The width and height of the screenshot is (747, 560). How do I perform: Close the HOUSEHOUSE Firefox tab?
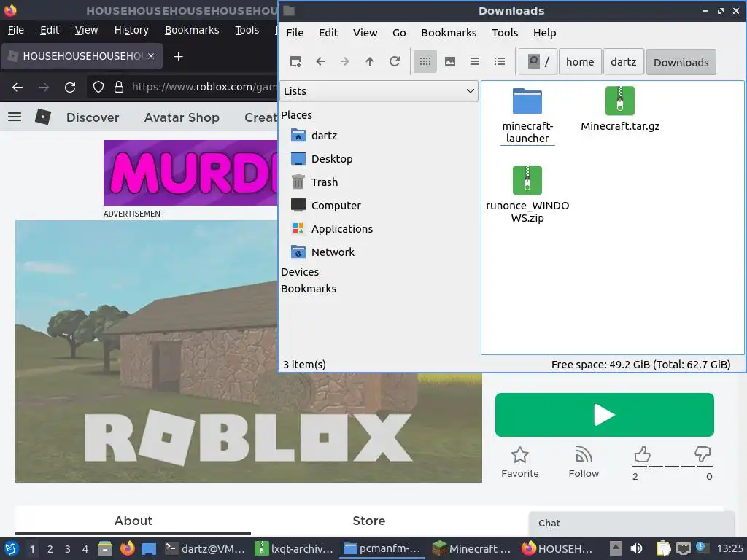click(x=151, y=56)
